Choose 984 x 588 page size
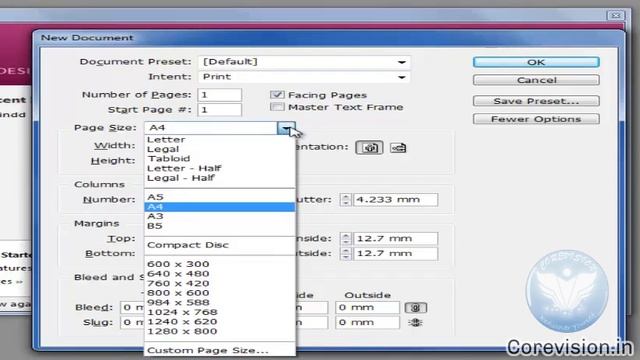 220,302
